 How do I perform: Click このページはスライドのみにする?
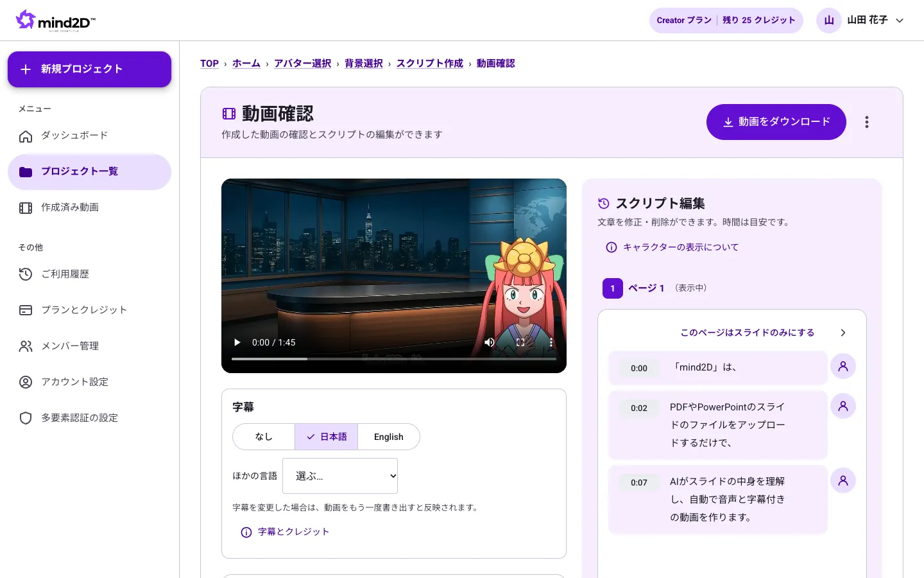click(748, 333)
